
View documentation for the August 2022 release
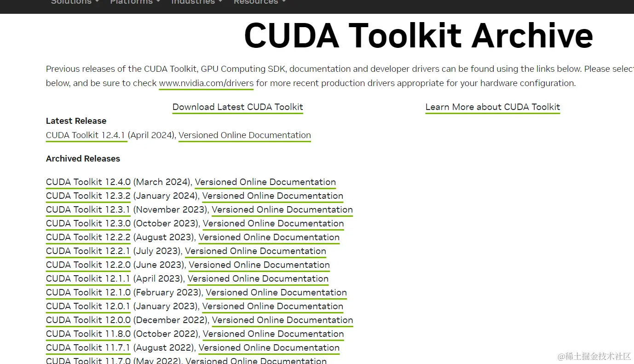[x=269, y=348]
